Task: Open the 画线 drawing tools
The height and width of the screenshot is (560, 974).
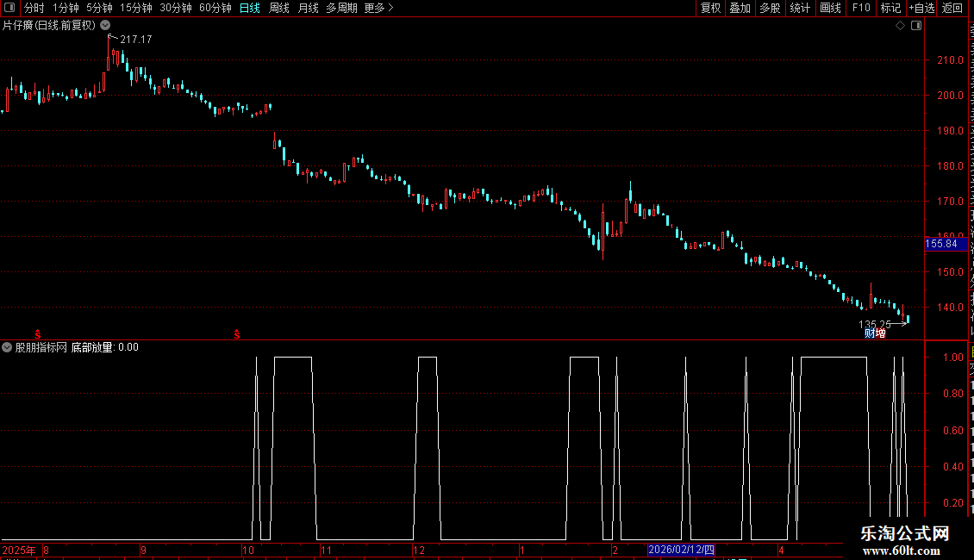Action: pyautogui.click(x=831, y=8)
